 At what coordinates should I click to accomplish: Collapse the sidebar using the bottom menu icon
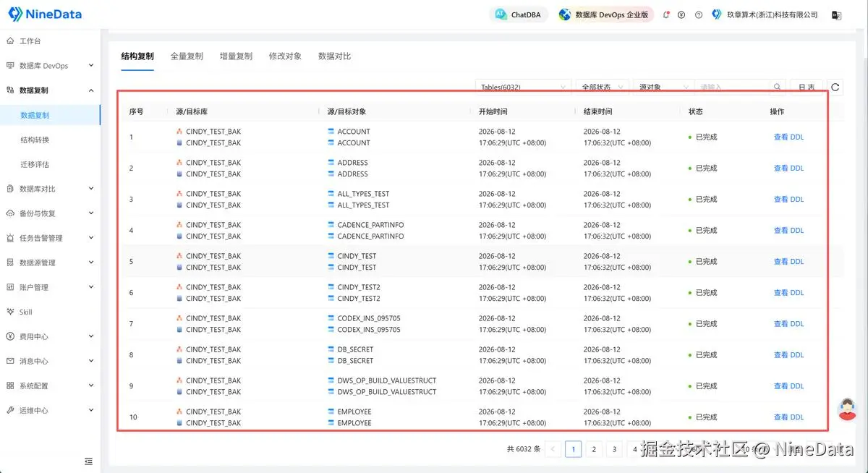pyautogui.click(x=88, y=461)
